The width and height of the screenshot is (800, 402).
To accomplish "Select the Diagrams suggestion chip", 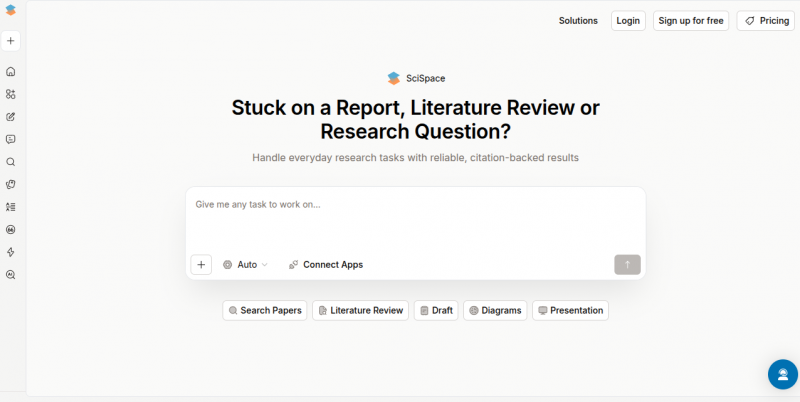I will tap(495, 311).
